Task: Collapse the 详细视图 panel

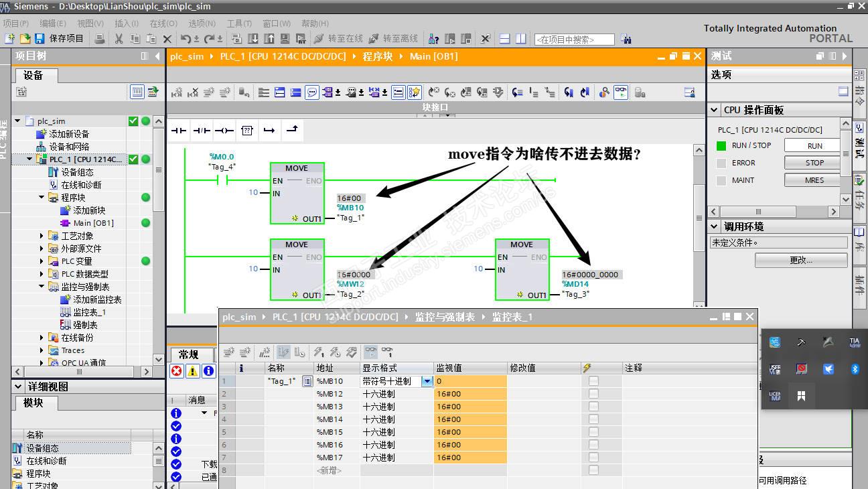Action: click(18, 387)
